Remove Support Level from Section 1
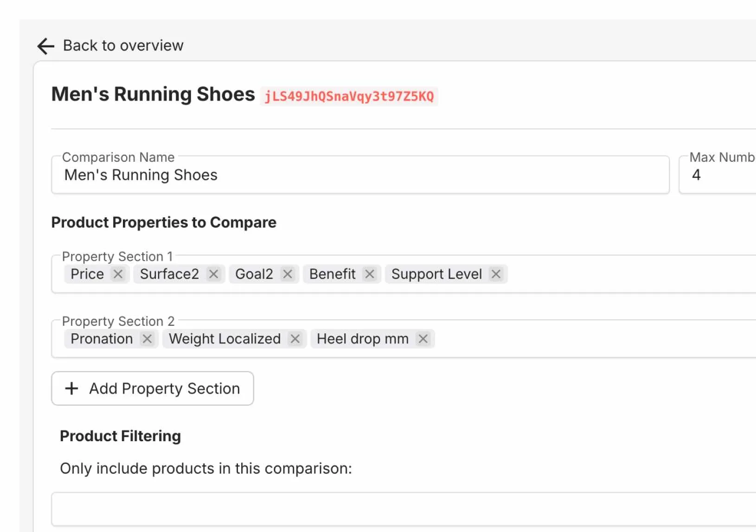Viewport: 756px width, 532px height. [x=496, y=274]
